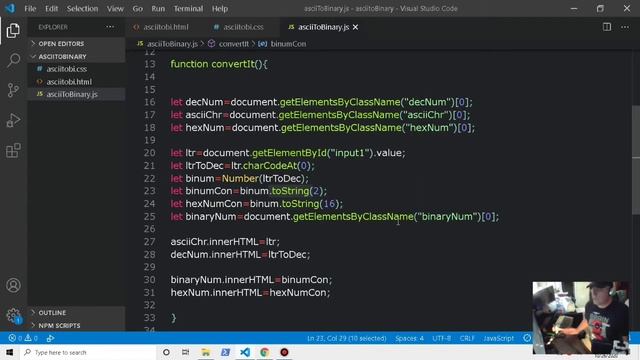Viewport: 640px width, 360px height.
Task: Click the webcam overlay thumbnail
Action: click(581, 318)
